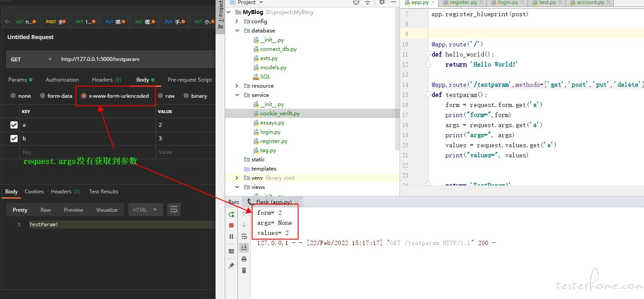Viewport: 644px width, 299px height.
Task: Collapse all in the Project panel
Action: coord(368,2)
